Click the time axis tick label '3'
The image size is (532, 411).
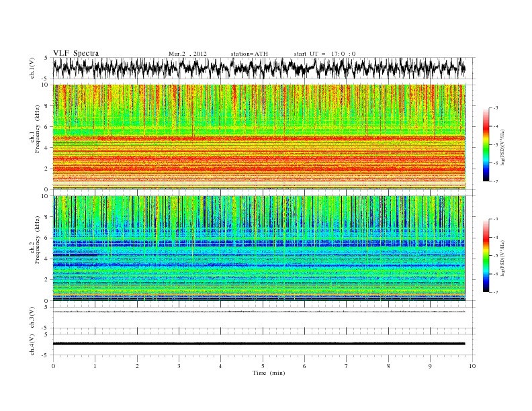click(179, 366)
